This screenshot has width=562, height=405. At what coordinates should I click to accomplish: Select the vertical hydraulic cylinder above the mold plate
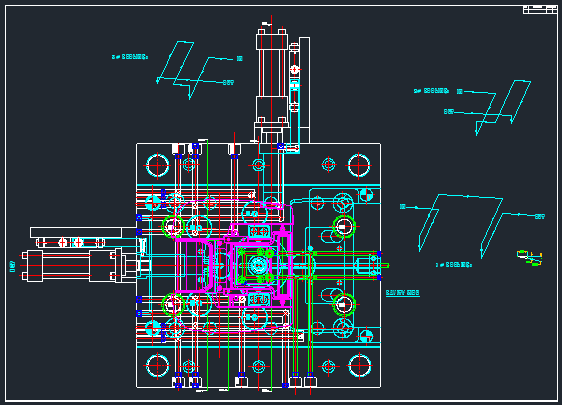click(272, 84)
